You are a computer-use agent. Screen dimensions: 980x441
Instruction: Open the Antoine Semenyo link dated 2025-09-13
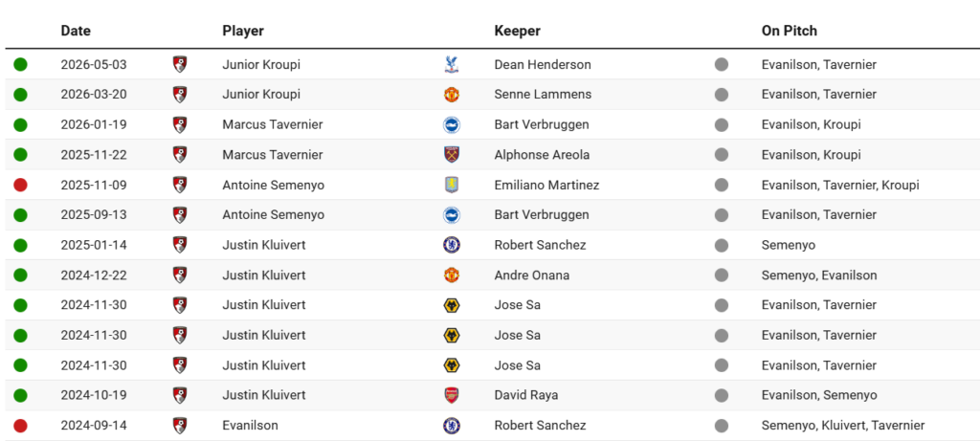(x=273, y=215)
